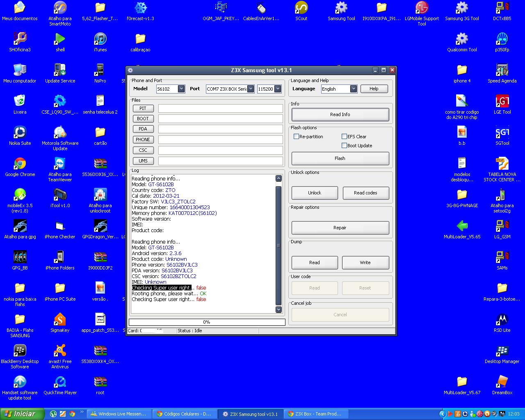Switch to Códigos Celulares Chrome taskbar item

click(x=184, y=414)
